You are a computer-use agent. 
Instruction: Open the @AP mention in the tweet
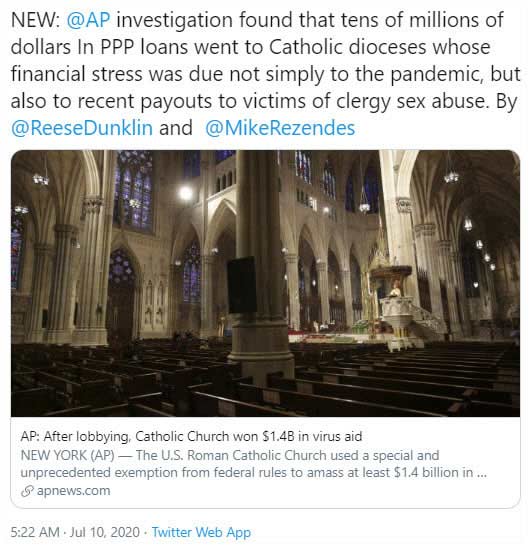pos(88,20)
